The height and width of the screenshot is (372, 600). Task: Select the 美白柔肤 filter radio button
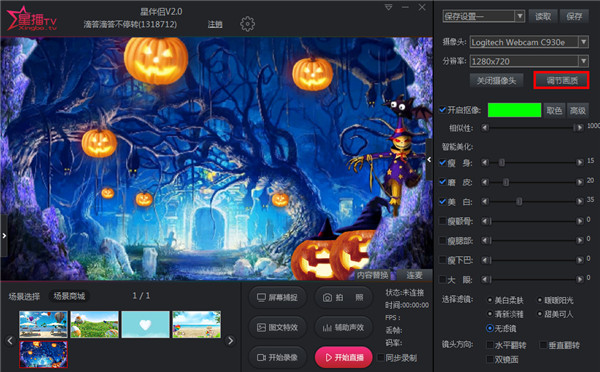[490, 300]
